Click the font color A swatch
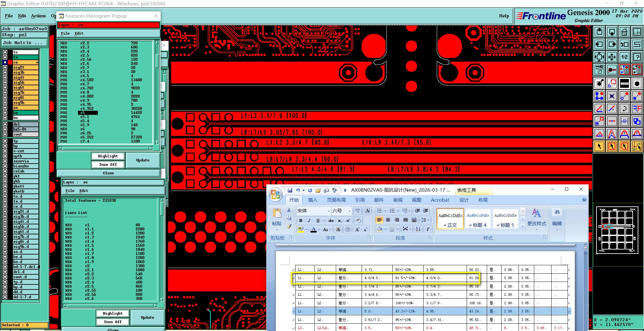 (314, 229)
